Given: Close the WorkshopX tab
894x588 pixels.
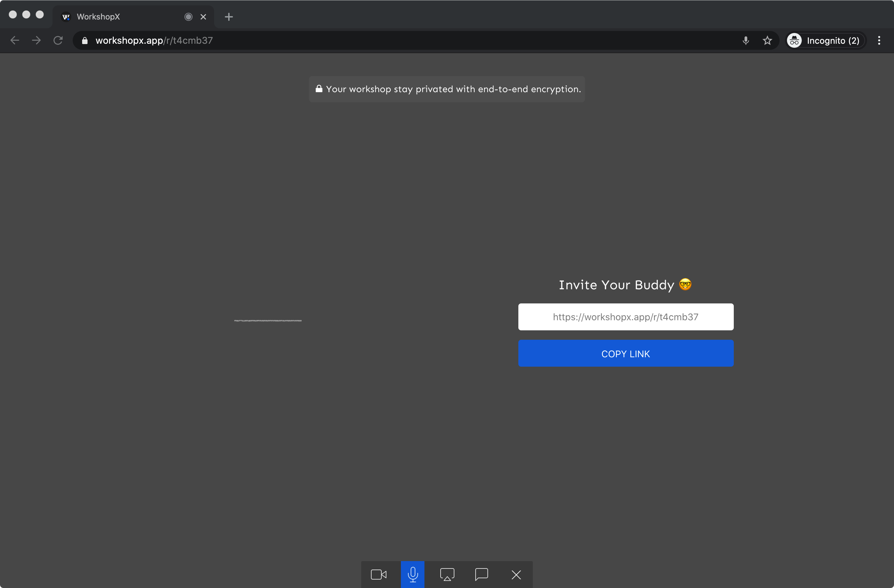Looking at the screenshot, I should tap(203, 17).
